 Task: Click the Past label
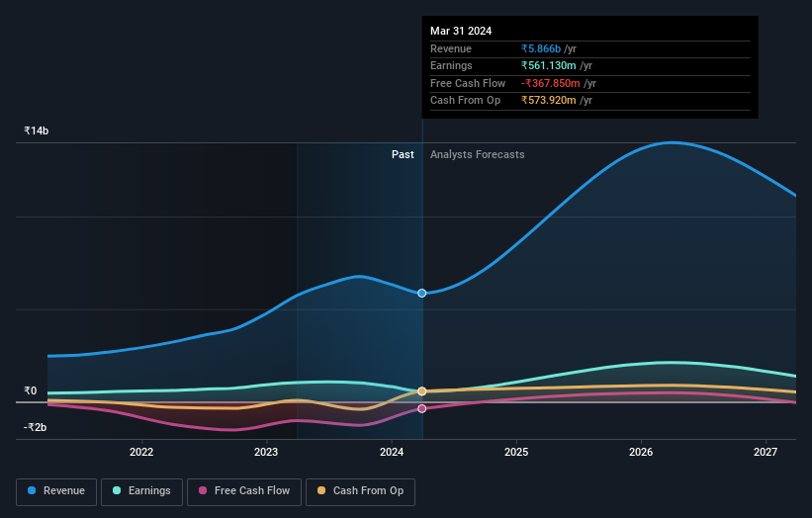coord(403,155)
